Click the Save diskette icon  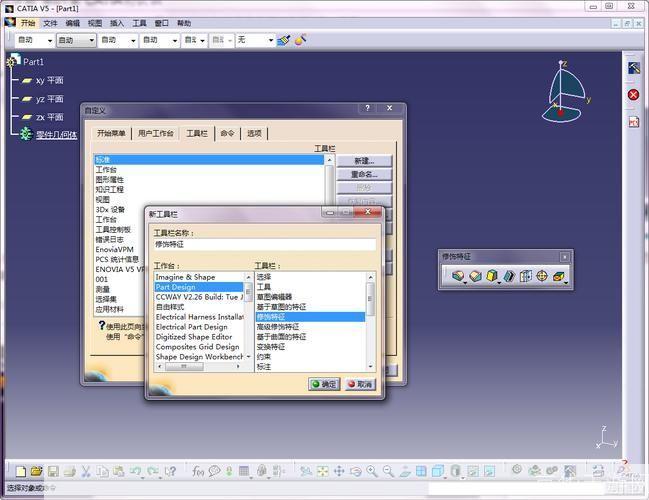pyautogui.click(x=53, y=471)
